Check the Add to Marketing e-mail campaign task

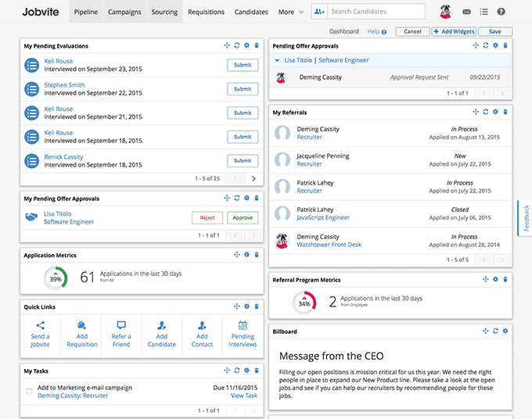[30, 392]
